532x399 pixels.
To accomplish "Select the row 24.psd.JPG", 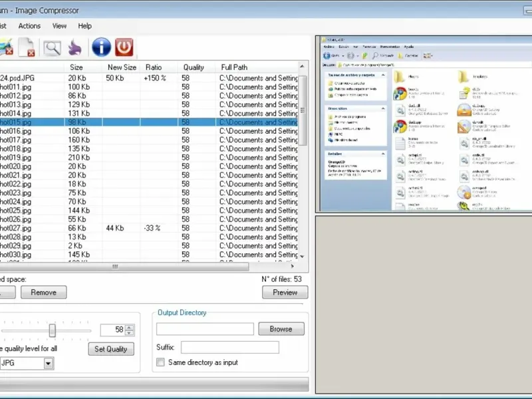I will pos(148,78).
